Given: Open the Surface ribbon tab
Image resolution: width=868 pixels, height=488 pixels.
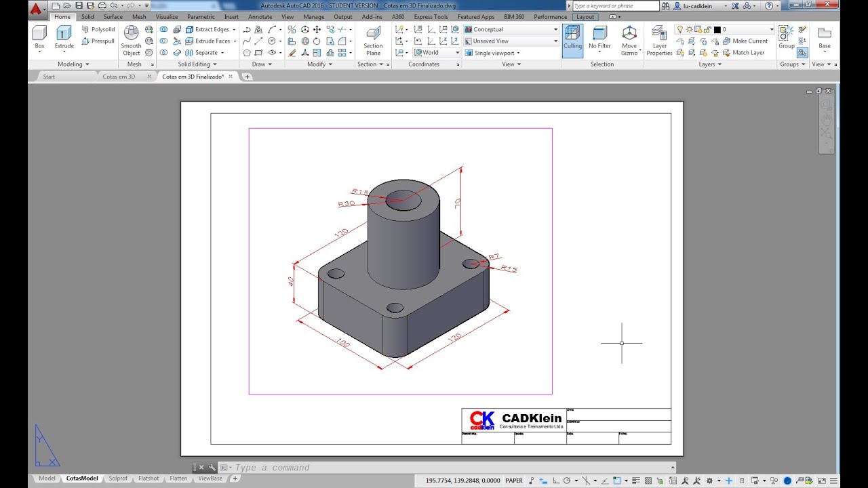Looking at the screenshot, I should pos(113,17).
